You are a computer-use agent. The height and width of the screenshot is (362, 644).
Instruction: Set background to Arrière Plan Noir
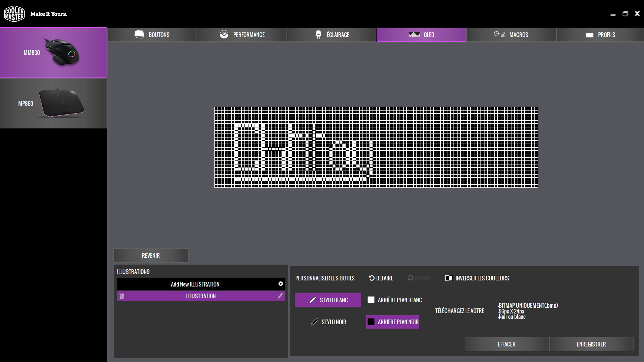(x=392, y=322)
